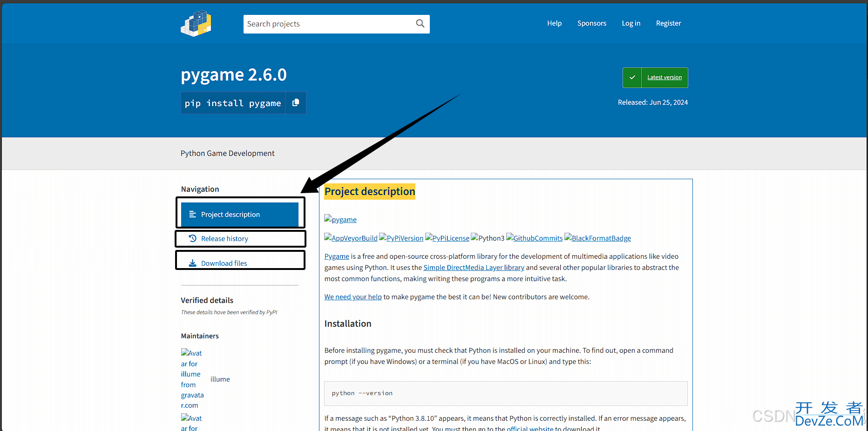Click the PyPI logo icon
The height and width of the screenshot is (431, 868).
click(x=196, y=23)
